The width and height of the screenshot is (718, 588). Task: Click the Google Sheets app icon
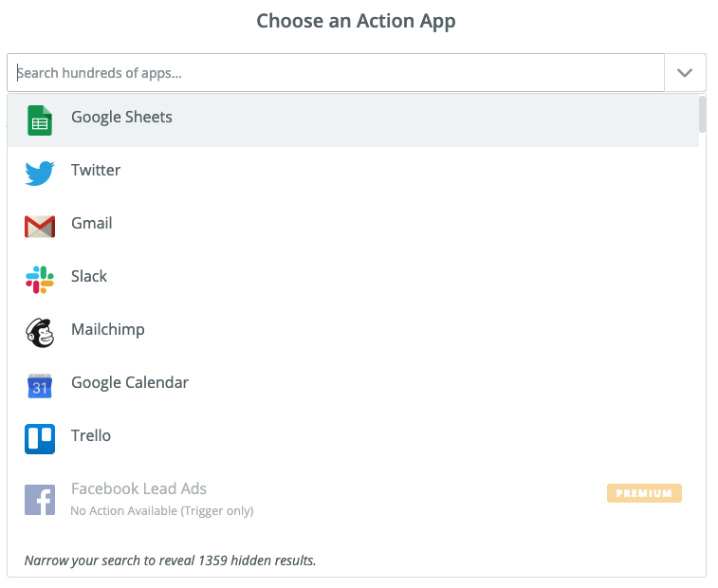40,120
